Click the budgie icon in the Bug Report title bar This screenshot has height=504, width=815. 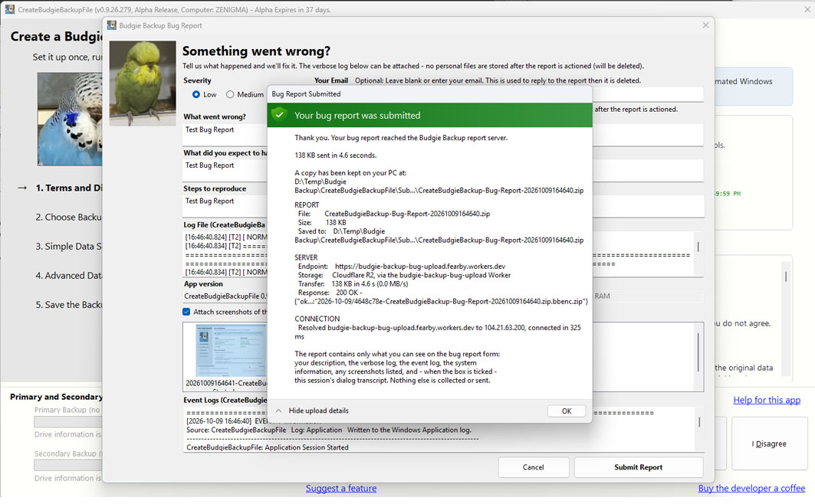pos(111,25)
